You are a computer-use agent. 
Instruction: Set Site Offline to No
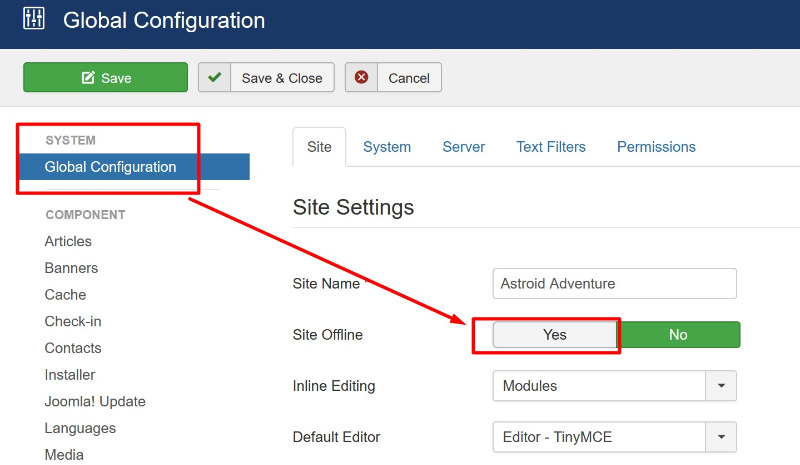pyautogui.click(x=679, y=335)
